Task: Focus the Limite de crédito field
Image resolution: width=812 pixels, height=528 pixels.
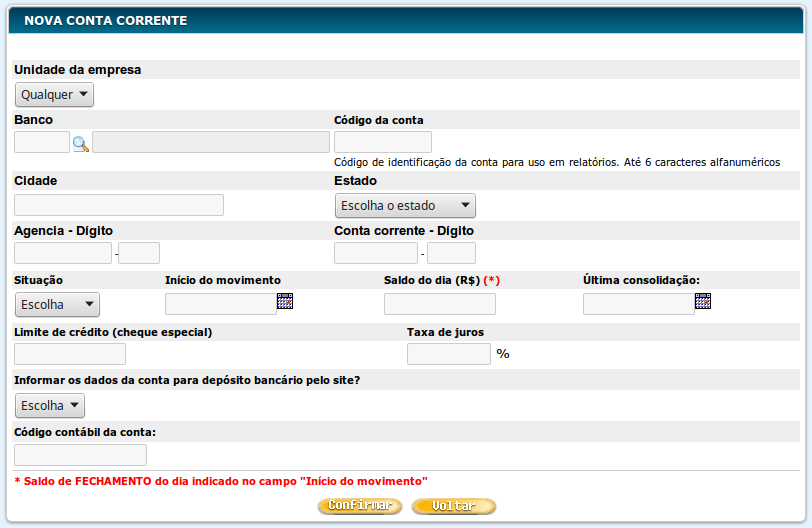Action: point(70,354)
